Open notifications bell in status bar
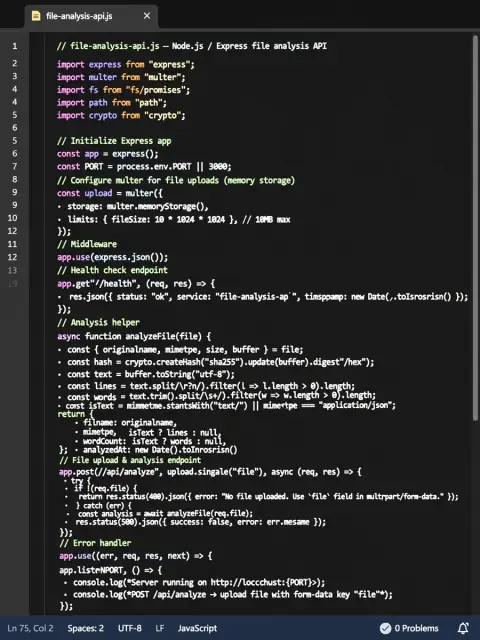This screenshot has width=480, height=640. (463, 628)
